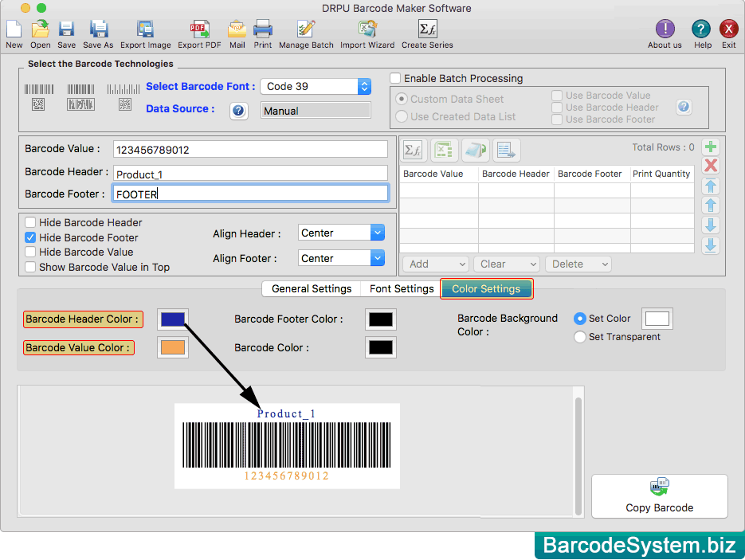Print the barcode

pos(263,34)
